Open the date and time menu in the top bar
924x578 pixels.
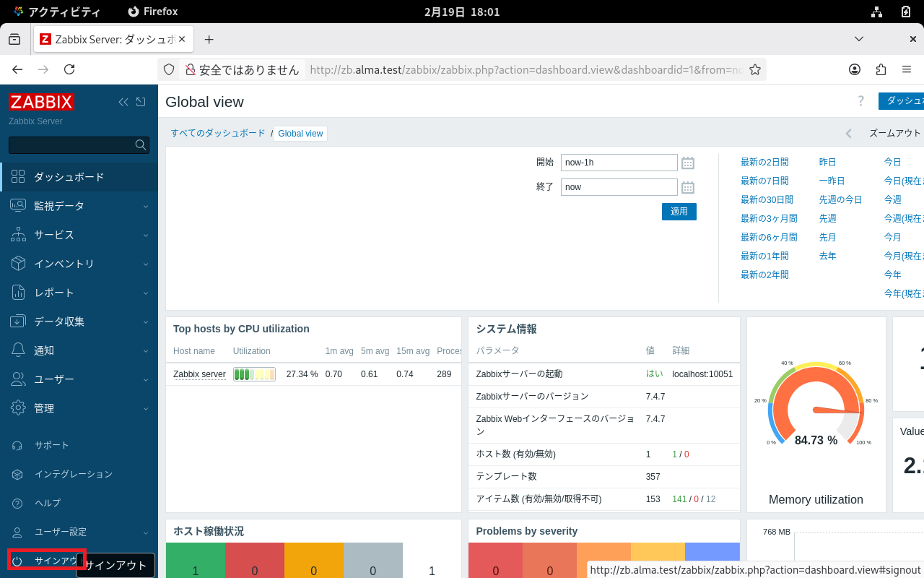point(462,12)
